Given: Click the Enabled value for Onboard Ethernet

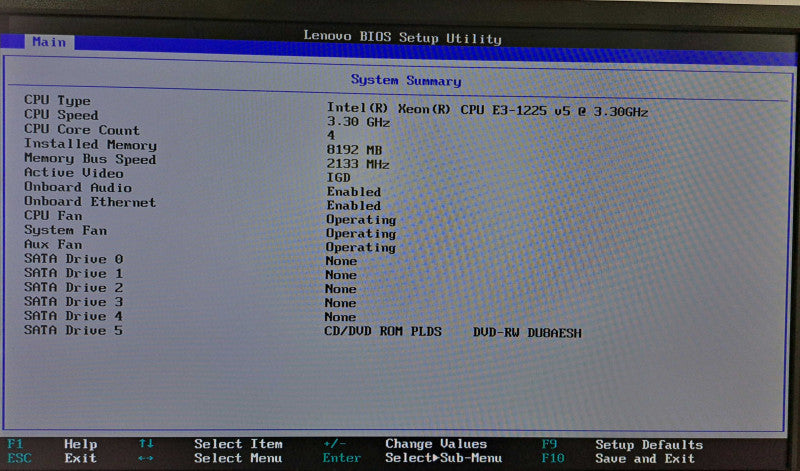Looking at the screenshot, I should [354, 205].
